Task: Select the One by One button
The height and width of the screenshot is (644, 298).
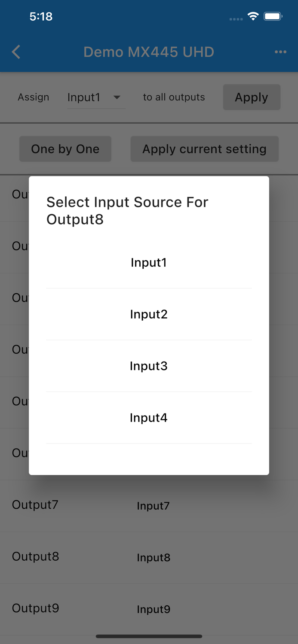Action: [65, 149]
